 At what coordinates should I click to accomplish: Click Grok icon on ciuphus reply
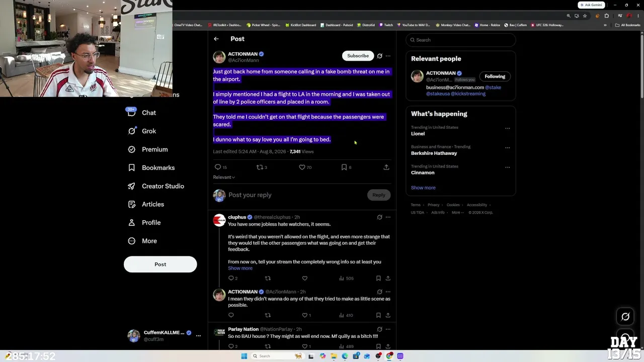380,217
